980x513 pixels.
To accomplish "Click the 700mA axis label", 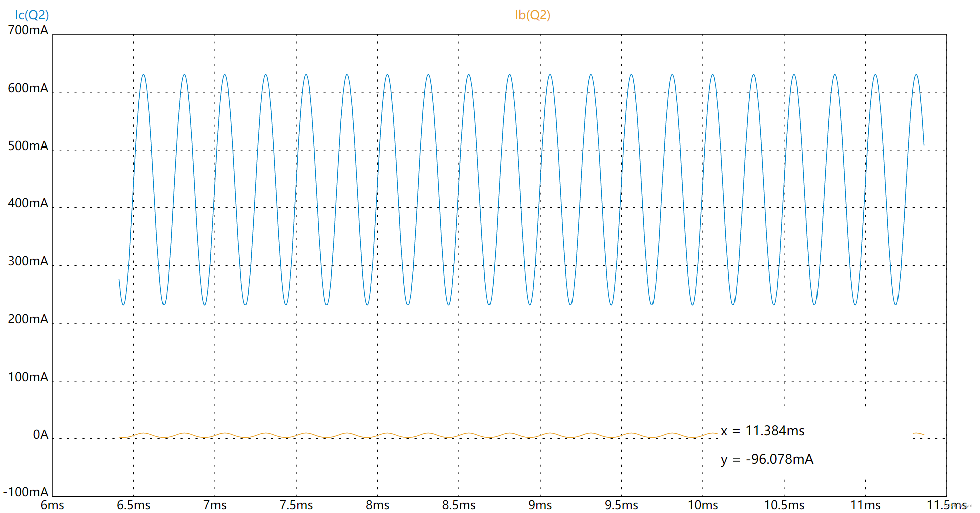I will pos(28,30).
